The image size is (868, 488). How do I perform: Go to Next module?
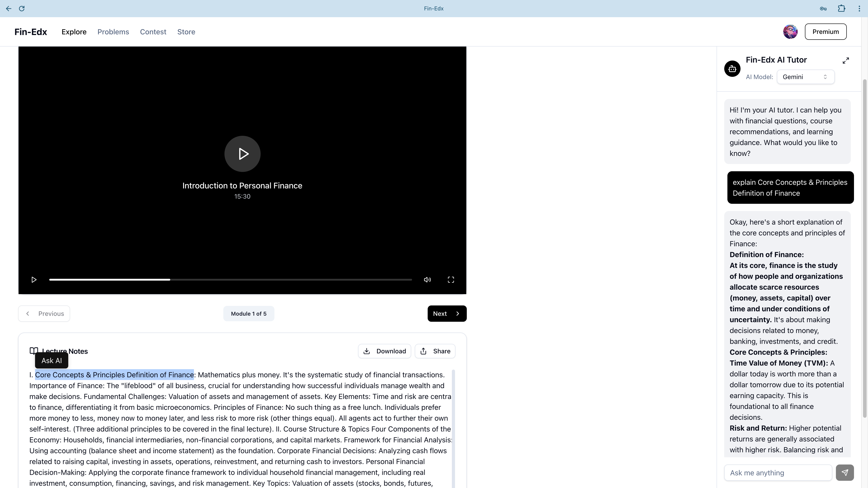(447, 314)
